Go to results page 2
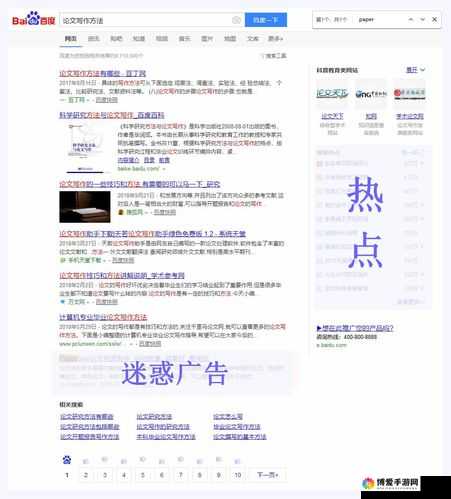 86,475
